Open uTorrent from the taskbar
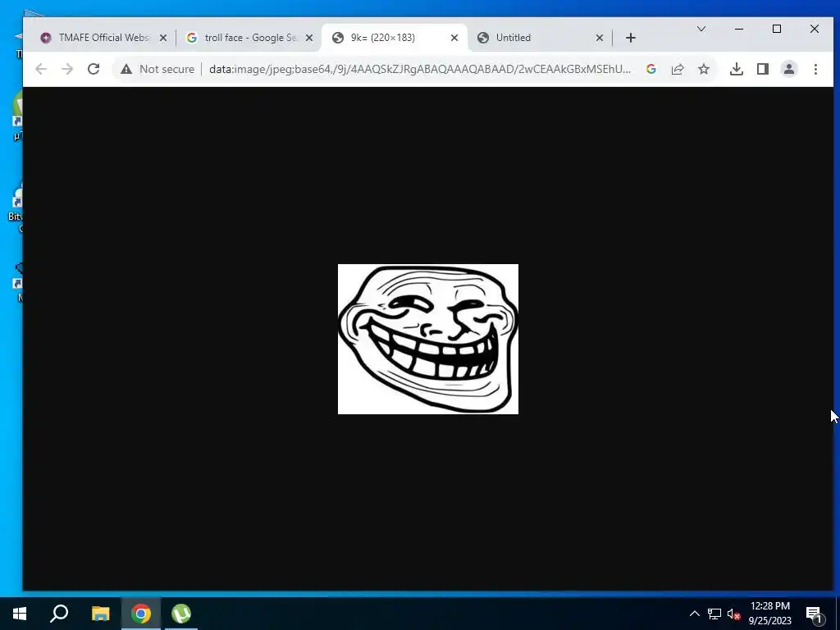The width and height of the screenshot is (840, 630). (181, 614)
